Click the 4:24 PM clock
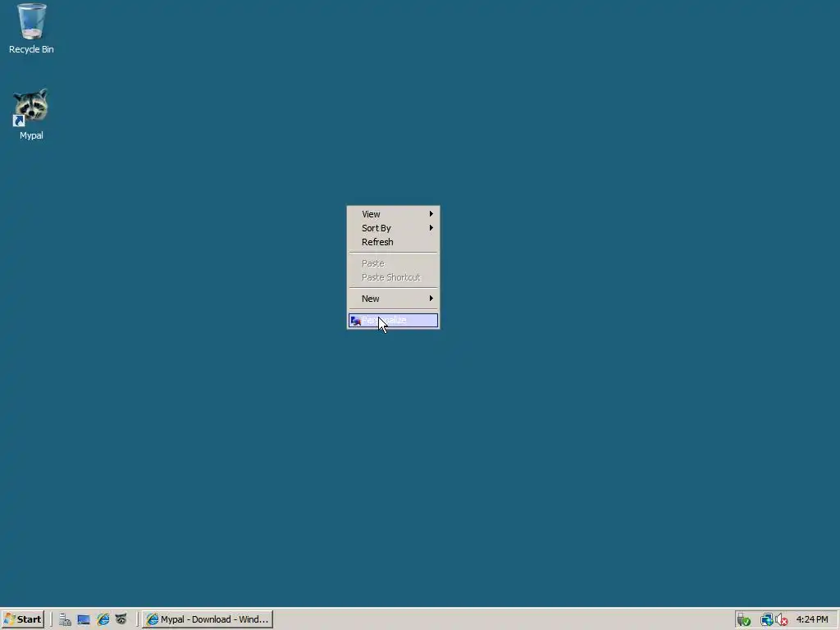The height and width of the screenshot is (630, 840). [x=812, y=619]
